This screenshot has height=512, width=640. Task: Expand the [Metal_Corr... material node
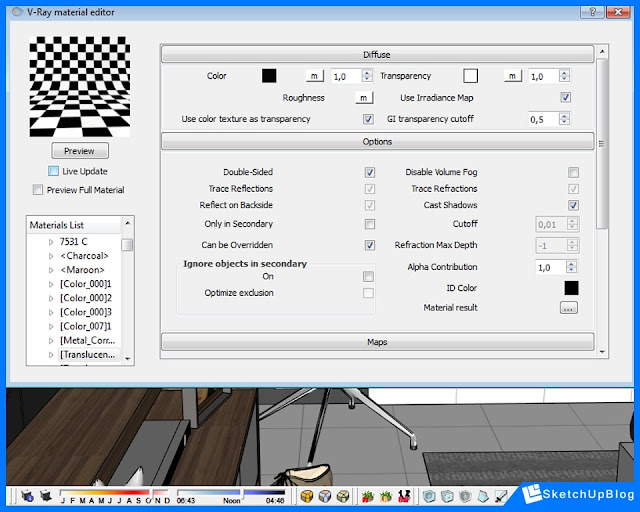51,341
